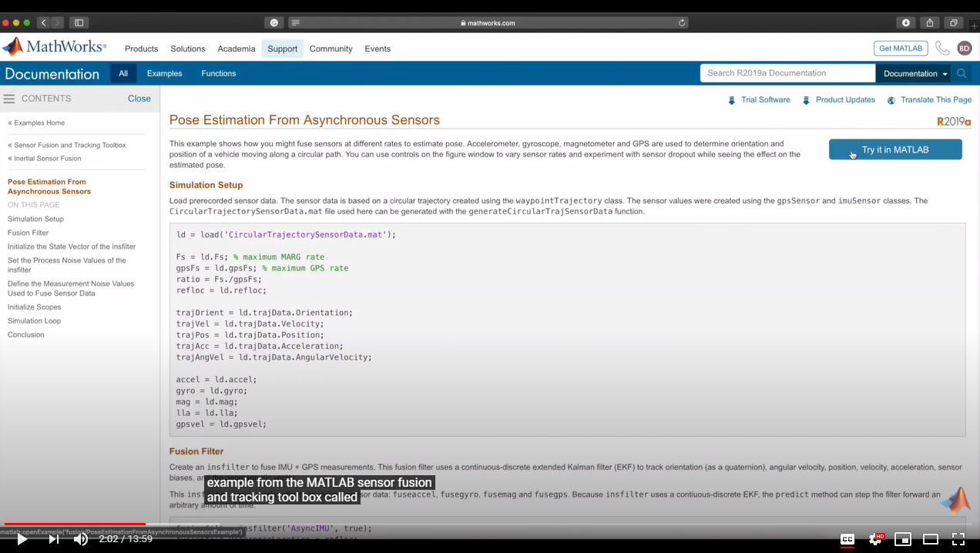Go forward with Safari forward arrow
This screenshot has height=553, width=980.
57,22
